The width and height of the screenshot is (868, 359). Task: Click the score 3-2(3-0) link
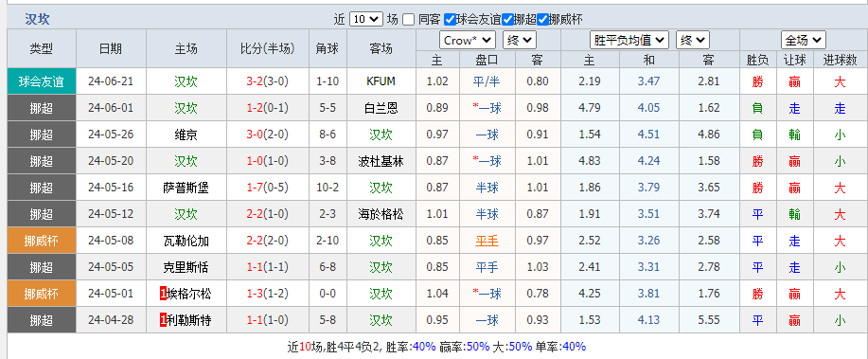pyautogui.click(x=267, y=81)
